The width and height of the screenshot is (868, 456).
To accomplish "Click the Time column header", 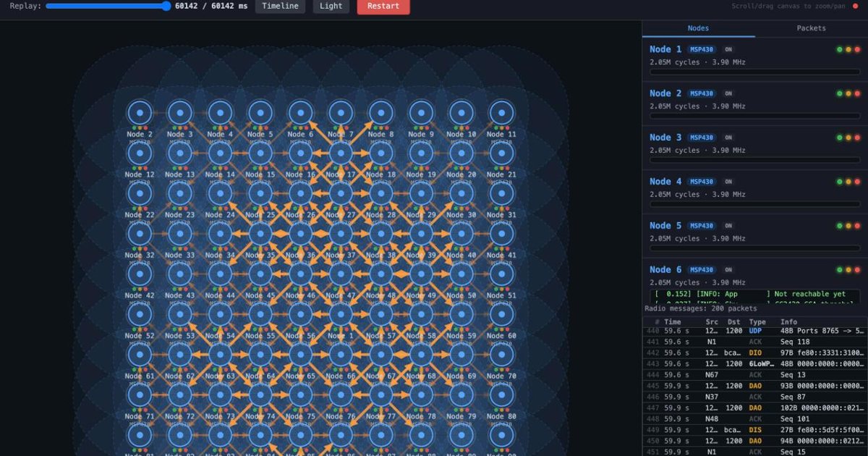I will pos(673,322).
